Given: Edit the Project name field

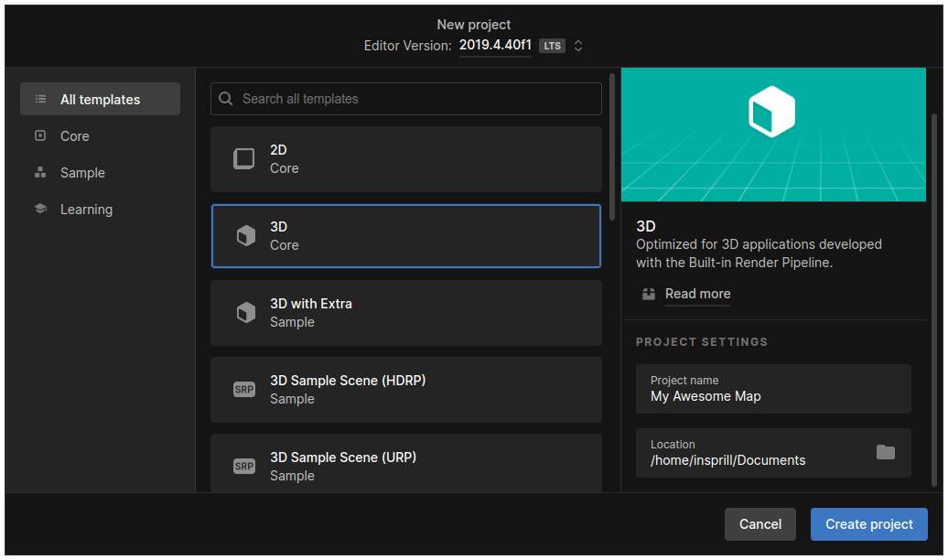Looking at the screenshot, I should pyautogui.click(x=773, y=389).
